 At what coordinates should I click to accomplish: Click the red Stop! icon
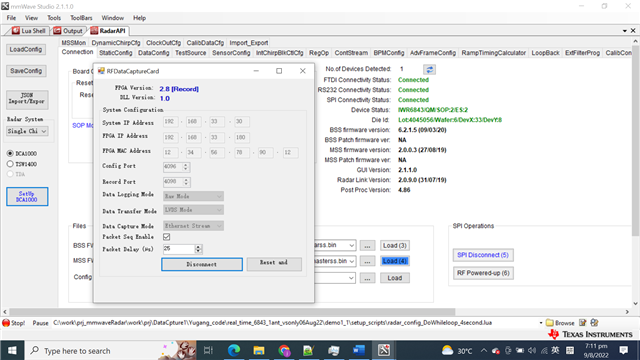click(x=6, y=323)
